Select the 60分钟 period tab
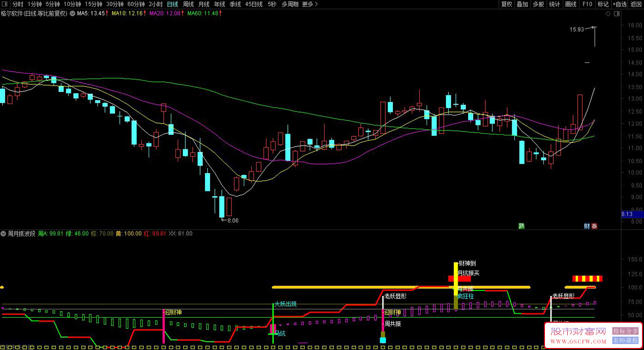Viewport: 644px width, 350px height. pyautogui.click(x=136, y=4)
